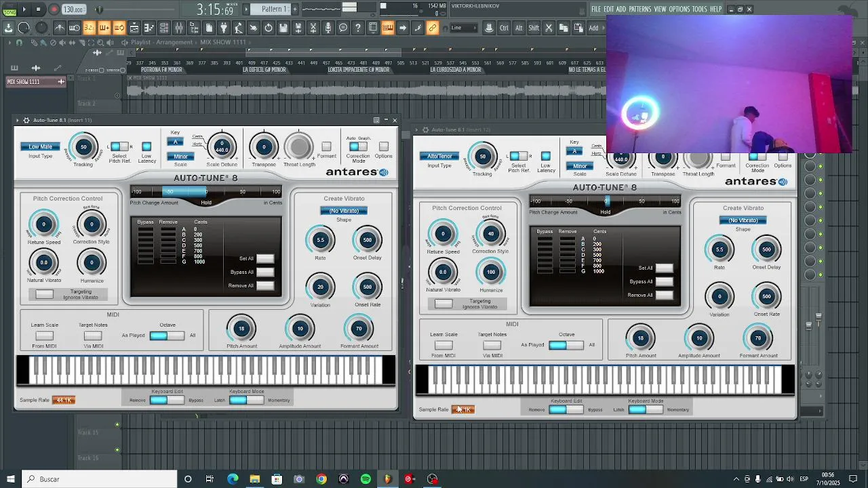Click the Buscar search box on the taskbar
The width and height of the screenshot is (868, 488).
(100, 479)
